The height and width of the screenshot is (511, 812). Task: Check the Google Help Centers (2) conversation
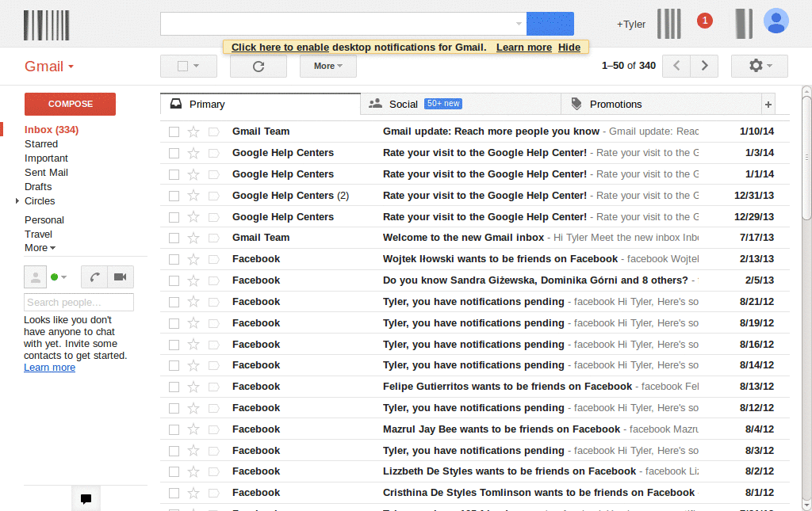(174, 196)
